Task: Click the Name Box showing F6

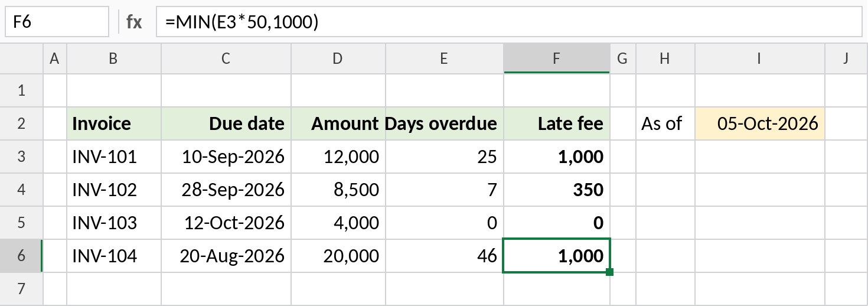Action: click(57, 22)
